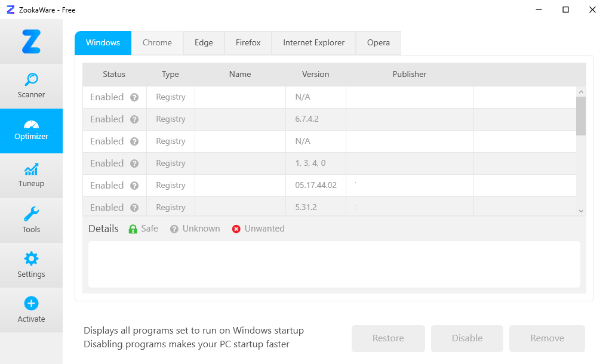
Task: Click the Unwanted legend label
Action: click(264, 229)
